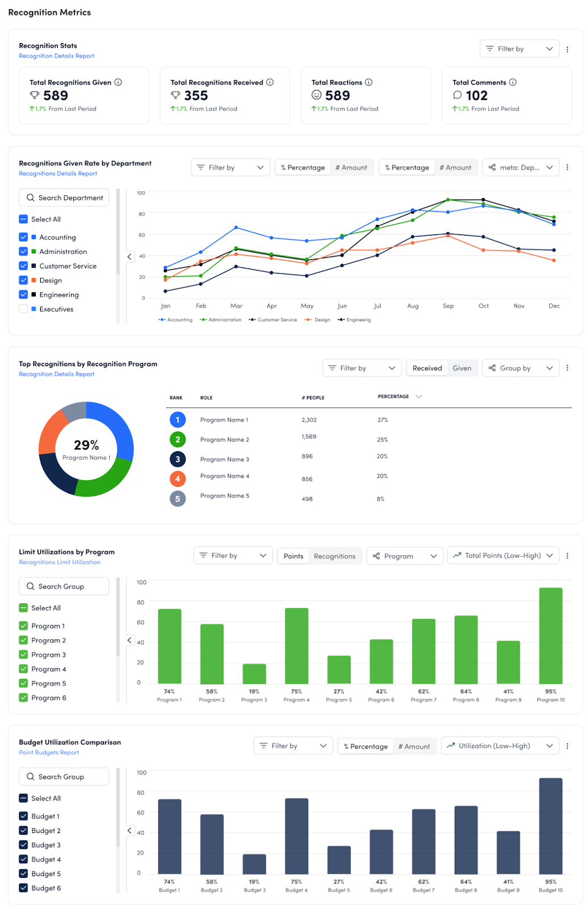Click info icon beside Total Reactions
The height and width of the screenshot is (908, 588).
(x=368, y=82)
